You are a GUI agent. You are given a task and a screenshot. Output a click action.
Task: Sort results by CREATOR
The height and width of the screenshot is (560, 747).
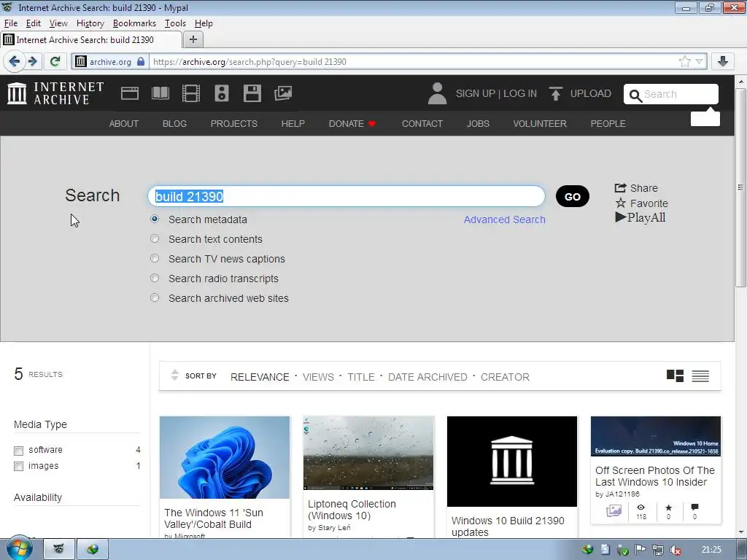[505, 377]
